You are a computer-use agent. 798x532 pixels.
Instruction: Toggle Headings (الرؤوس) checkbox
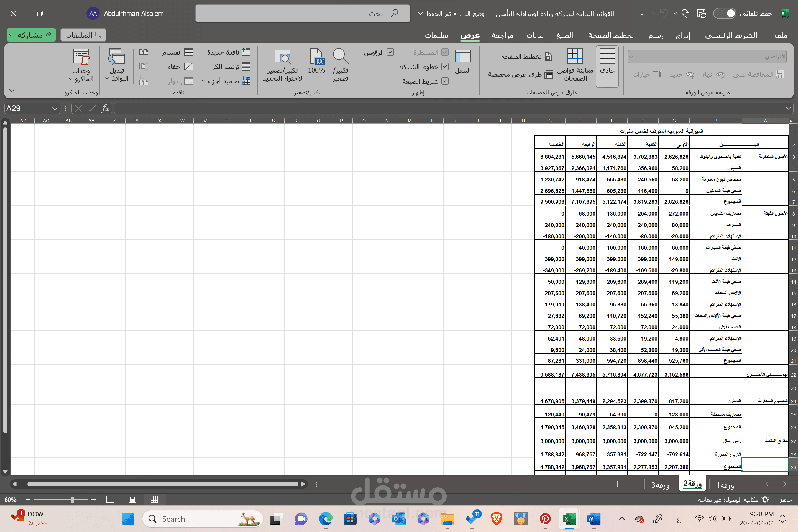390,52
